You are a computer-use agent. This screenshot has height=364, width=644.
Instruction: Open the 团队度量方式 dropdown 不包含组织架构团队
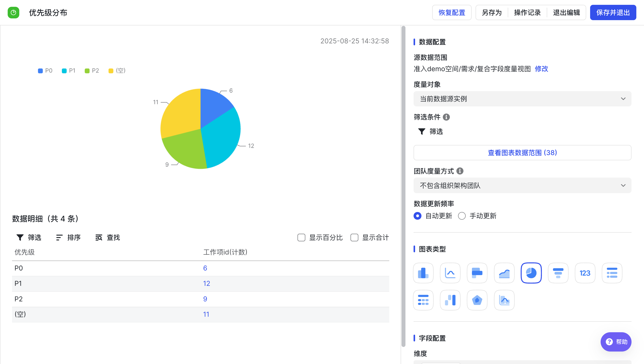[x=522, y=186]
